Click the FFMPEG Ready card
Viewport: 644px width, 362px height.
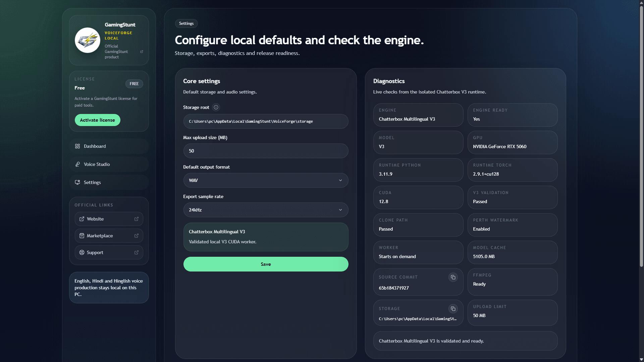point(513,282)
